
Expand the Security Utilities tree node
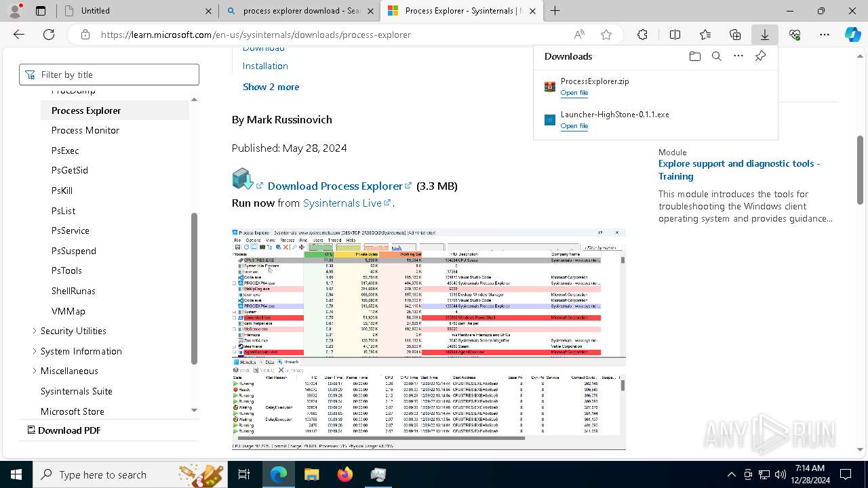[x=35, y=331]
